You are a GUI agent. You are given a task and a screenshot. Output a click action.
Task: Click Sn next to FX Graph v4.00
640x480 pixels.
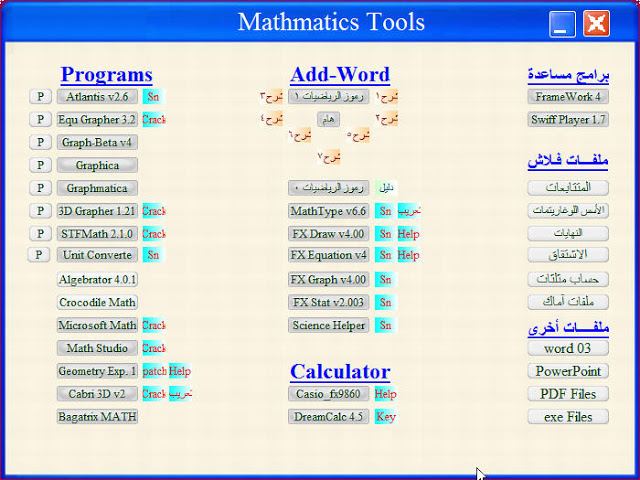(x=385, y=280)
